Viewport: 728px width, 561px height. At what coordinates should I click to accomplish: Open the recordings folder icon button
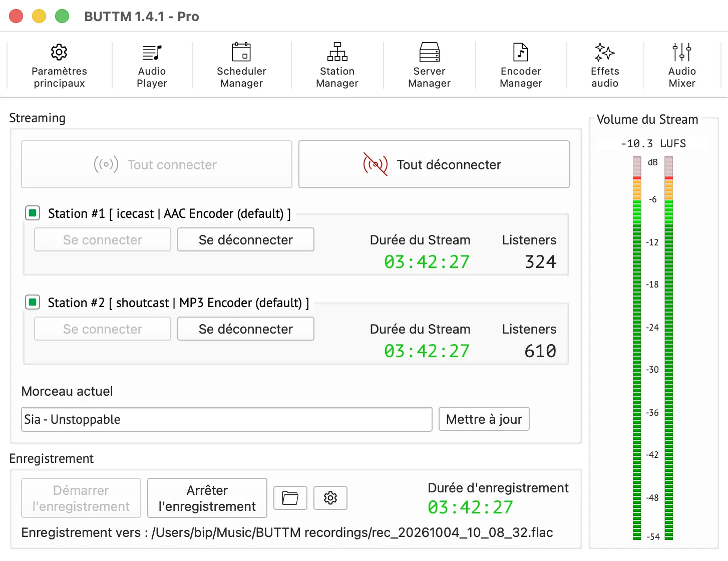290,498
